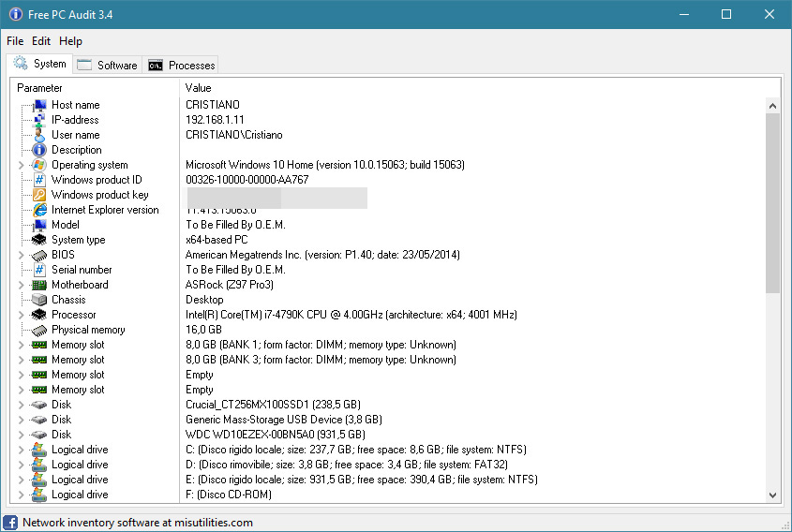The image size is (792, 532).
Task: Switch to the Processes tab
Action: coord(183,65)
